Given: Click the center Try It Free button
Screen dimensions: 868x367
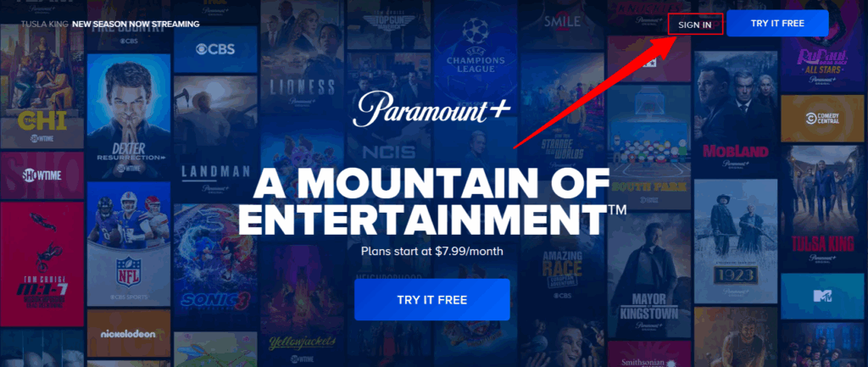Looking at the screenshot, I should click(431, 300).
